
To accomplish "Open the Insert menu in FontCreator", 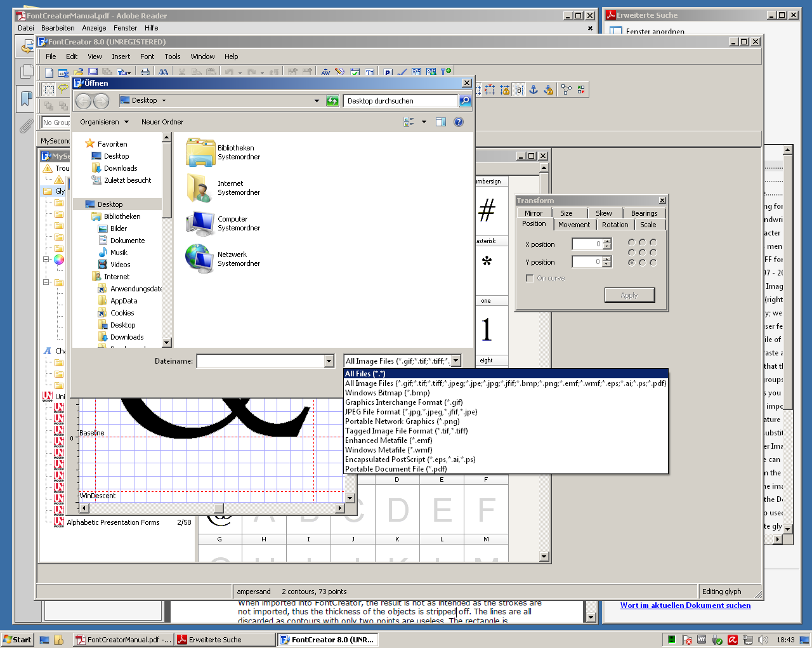I will (121, 56).
